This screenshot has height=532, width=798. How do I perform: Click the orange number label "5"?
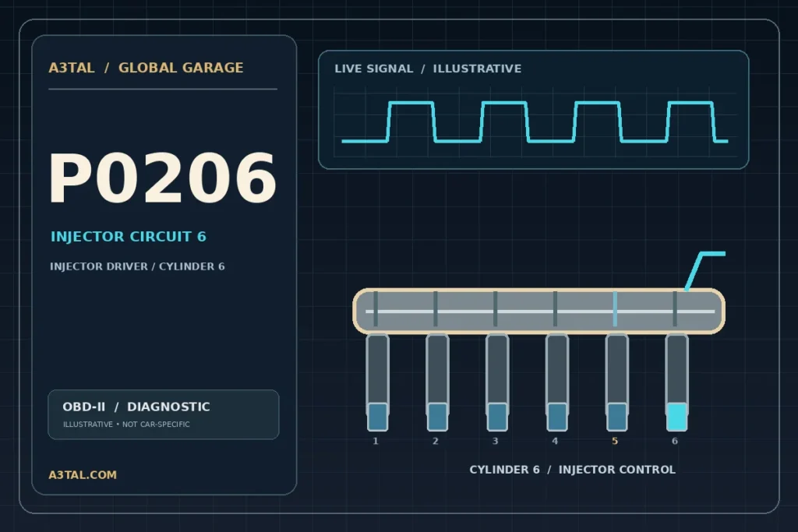tap(615, 441)
